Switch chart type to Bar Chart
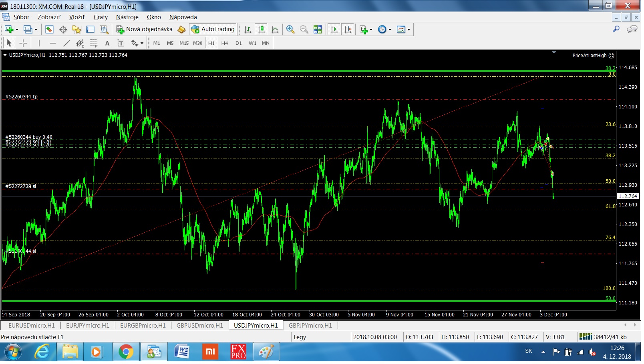 coord(248,29)
